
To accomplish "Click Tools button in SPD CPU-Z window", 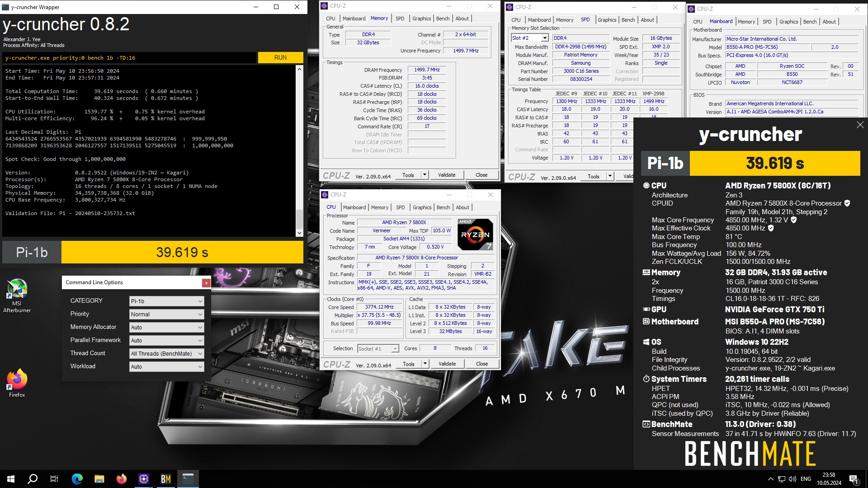I will point(593,176).
